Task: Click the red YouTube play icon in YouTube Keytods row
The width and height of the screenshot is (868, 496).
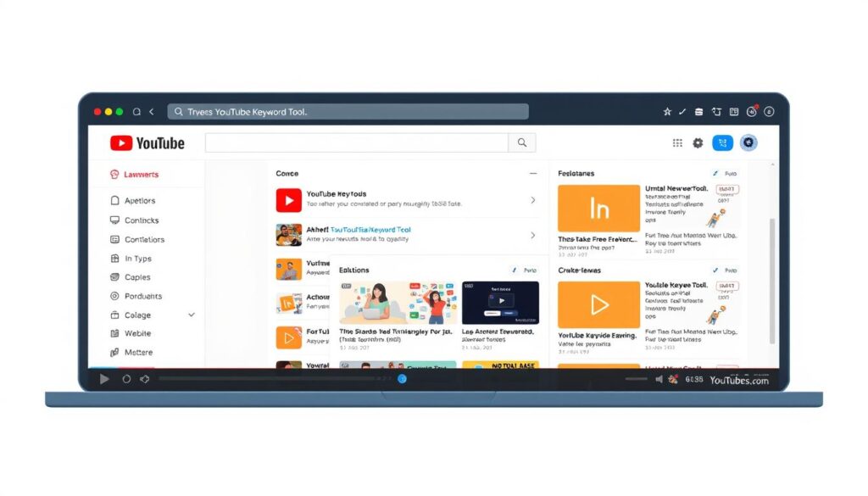Action: 288,200
